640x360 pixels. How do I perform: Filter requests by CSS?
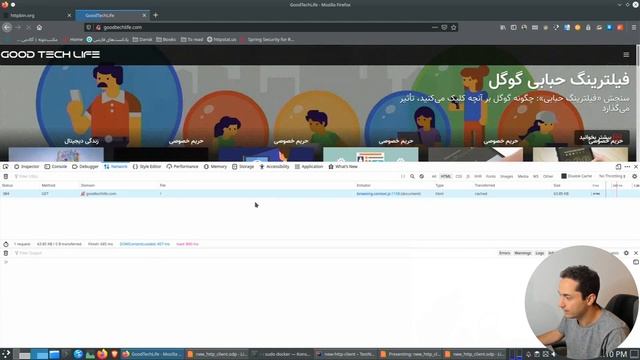coord(458,176)
